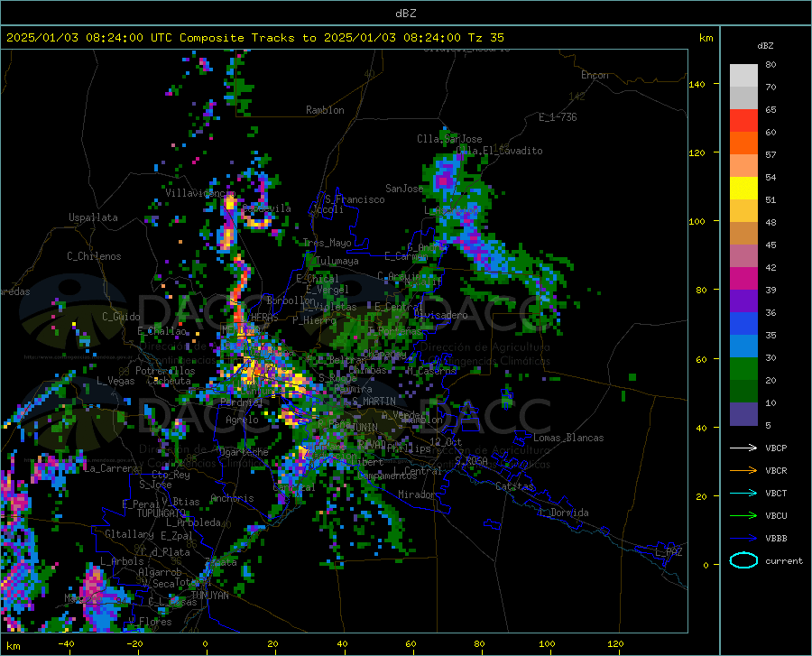
Task: Click the C_Chilenos map label
Action: pos(94,256)
